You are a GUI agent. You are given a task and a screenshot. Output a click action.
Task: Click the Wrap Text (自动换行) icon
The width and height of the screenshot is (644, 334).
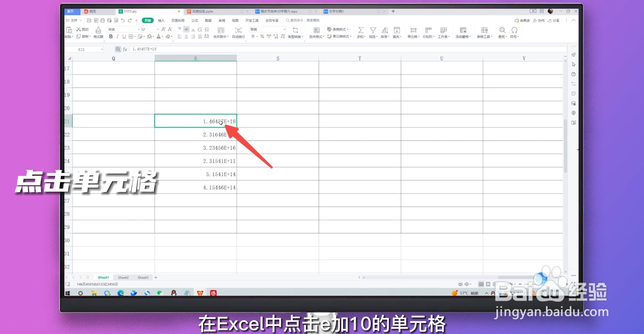(x=238, y=30)
